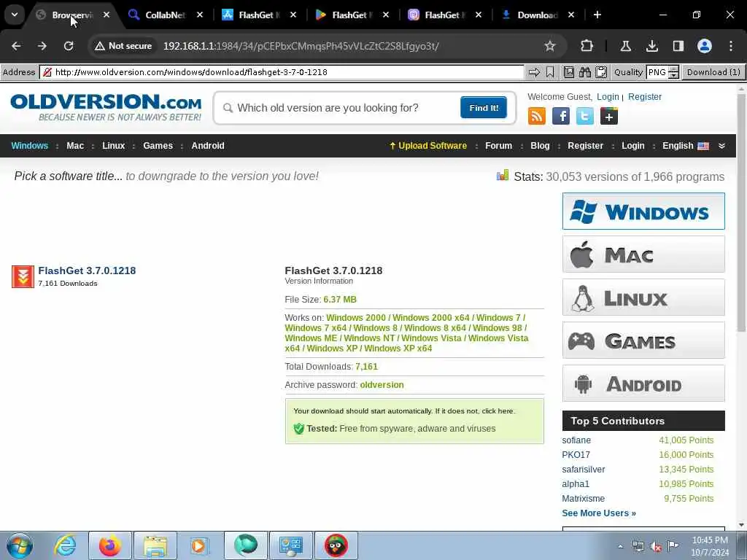Click the dark plus share icon

(609, 116)
